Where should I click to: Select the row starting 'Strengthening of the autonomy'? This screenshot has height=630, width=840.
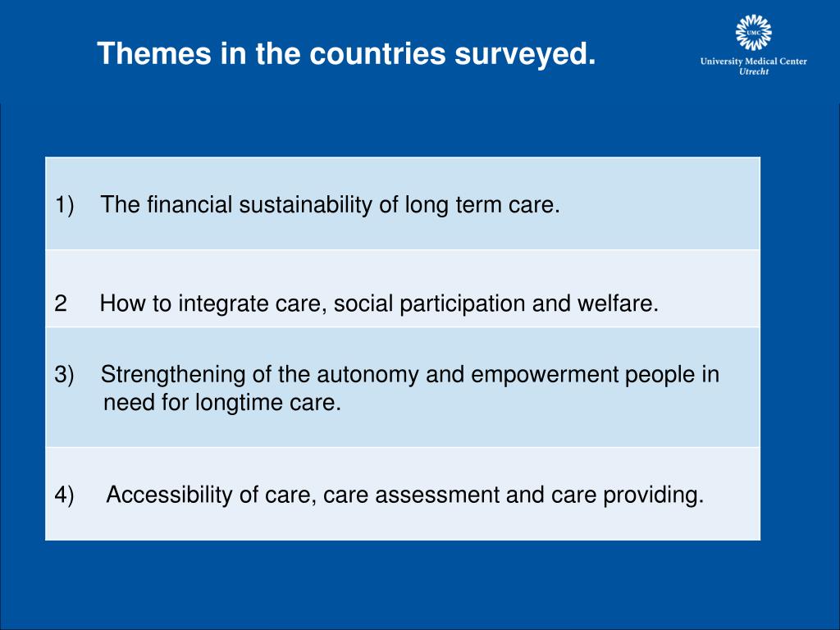coord(403,387)
